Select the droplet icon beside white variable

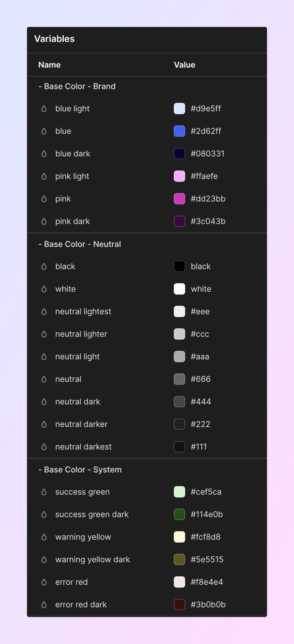[x=44, y=289]
